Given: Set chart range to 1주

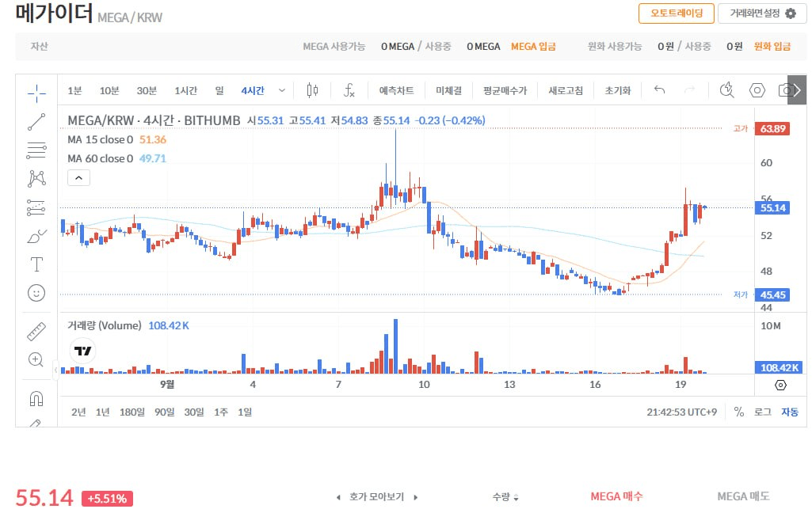Looking at the screenshot, I should click(221, 412).
